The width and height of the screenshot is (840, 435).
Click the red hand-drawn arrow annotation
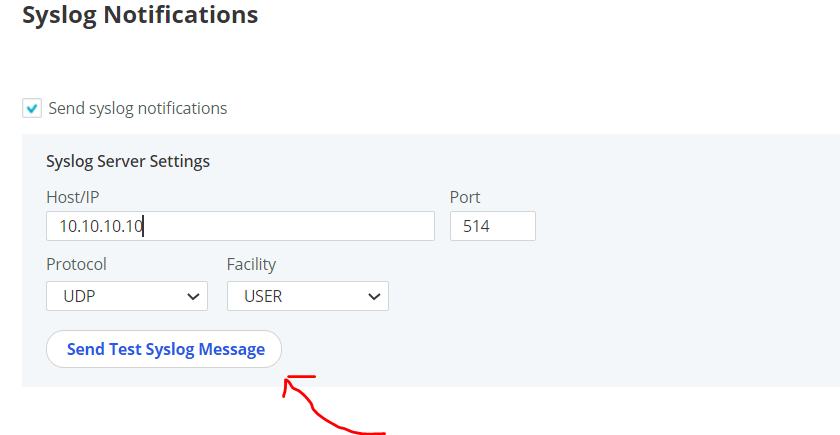[322, 409]
